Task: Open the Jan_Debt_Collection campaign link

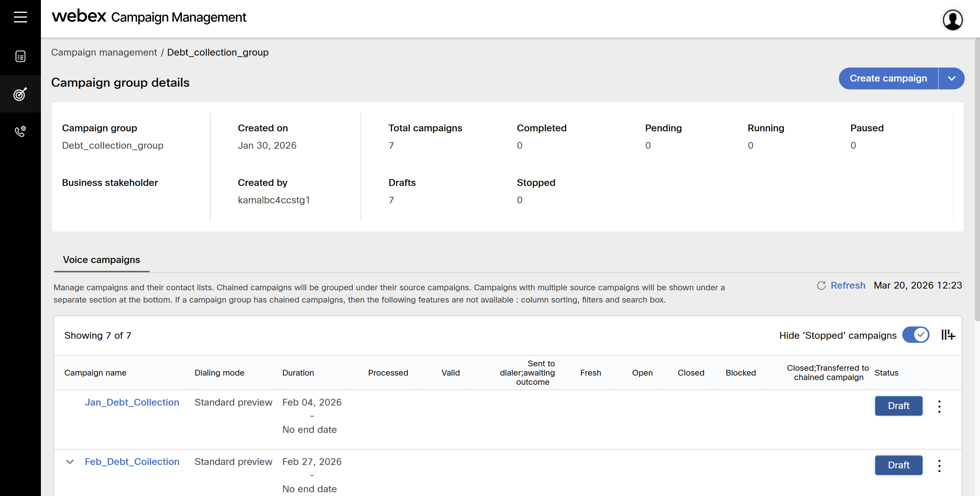Action: [132, 402]
